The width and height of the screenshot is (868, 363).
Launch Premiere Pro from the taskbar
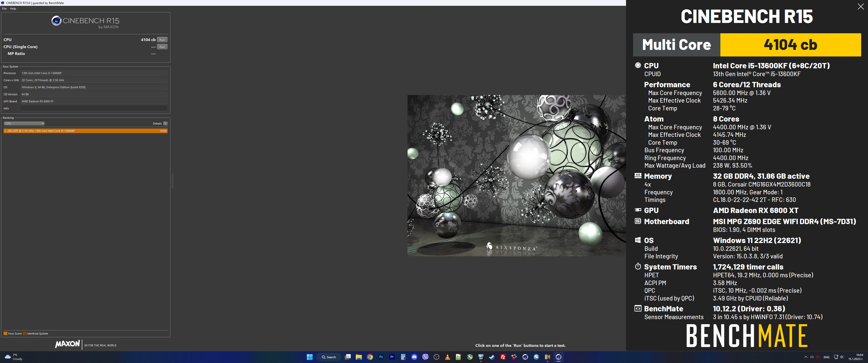[392, 357]
